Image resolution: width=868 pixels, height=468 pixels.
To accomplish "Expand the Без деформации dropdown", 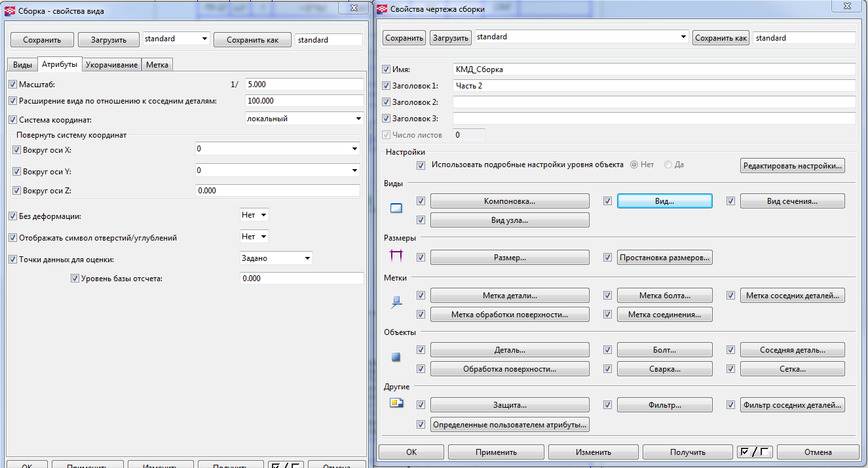I will pyautogui.click(x=263, y=215).
